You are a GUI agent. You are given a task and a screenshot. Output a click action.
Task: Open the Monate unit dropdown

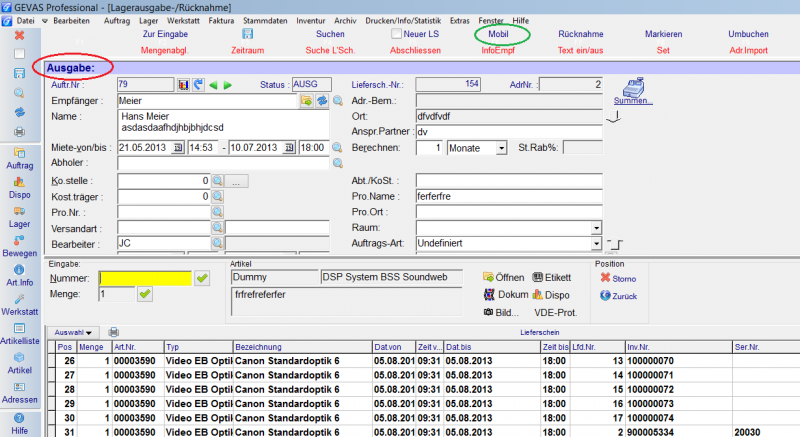(502, 148)
